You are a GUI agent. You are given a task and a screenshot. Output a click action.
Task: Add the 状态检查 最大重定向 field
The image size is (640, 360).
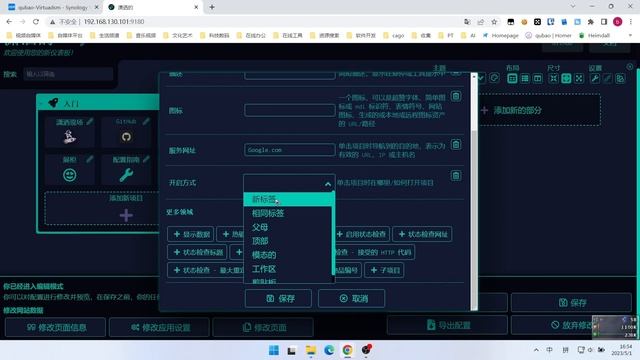click(206, 270)
